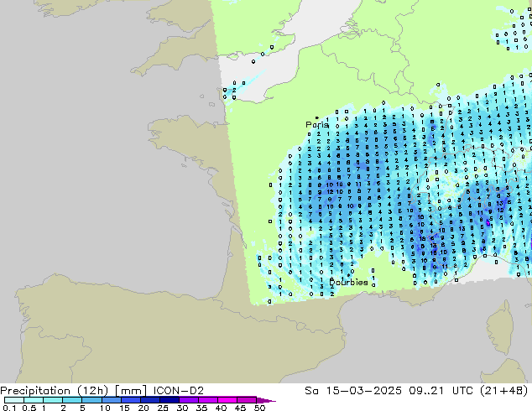This screenshot has height=411, width=532.
Task: Pick the 0.1–0.5 mm legend swatch
Action: 14,400
